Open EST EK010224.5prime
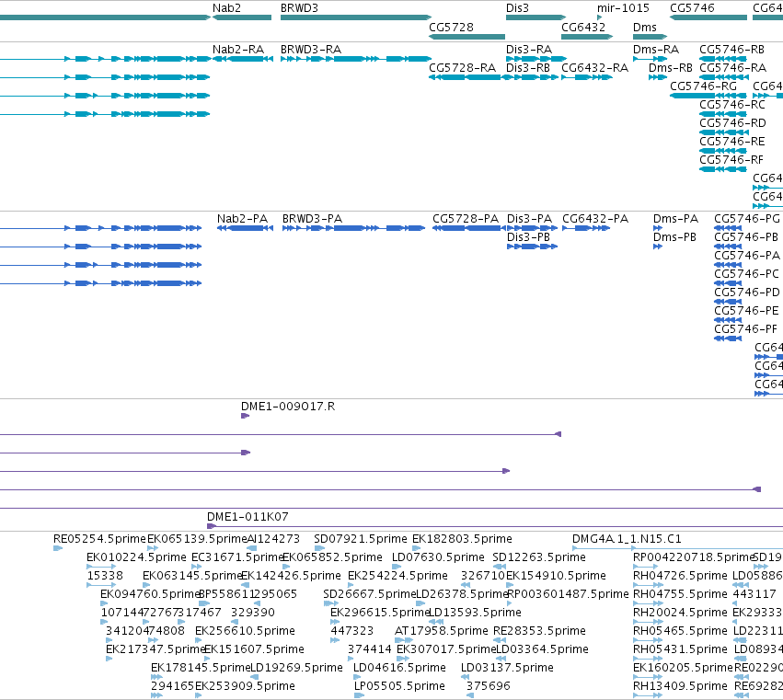The width and height of the screenshot is (783, 700). (101, 567)
